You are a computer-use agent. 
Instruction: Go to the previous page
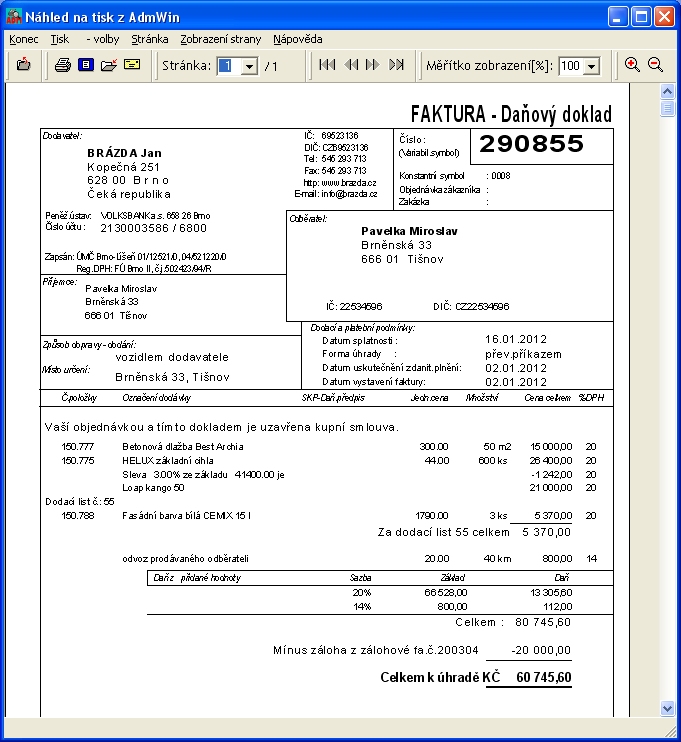(351, 65)
